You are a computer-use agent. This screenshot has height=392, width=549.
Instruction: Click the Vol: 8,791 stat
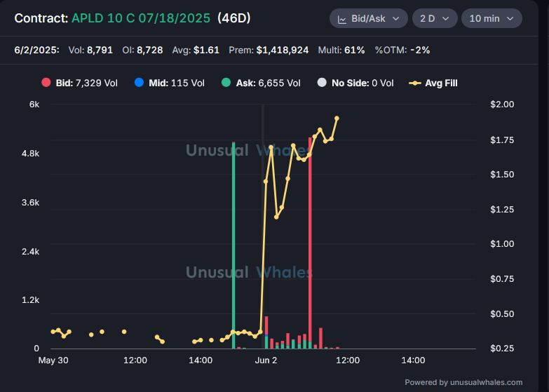tap(90, 50)
